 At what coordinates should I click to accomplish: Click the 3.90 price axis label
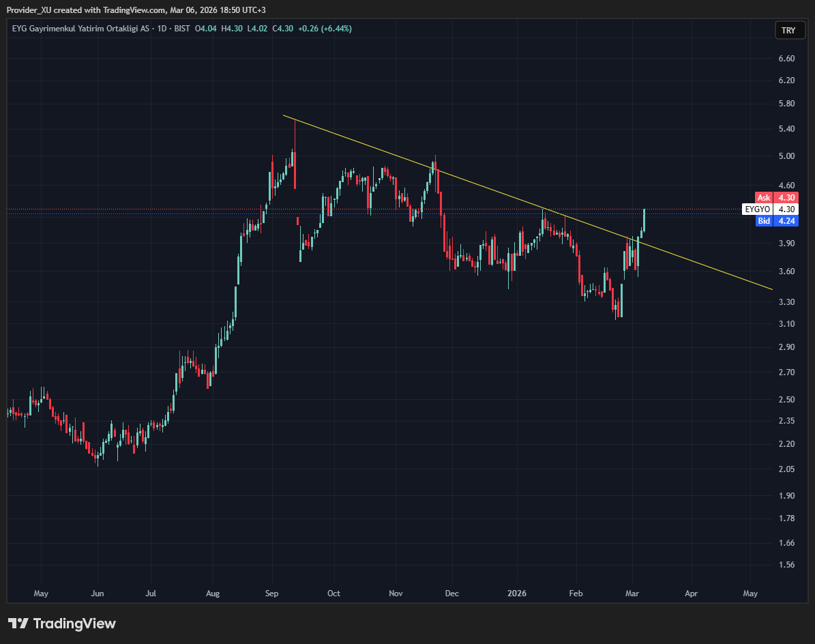pyautogui.click(x=786, y=244)
